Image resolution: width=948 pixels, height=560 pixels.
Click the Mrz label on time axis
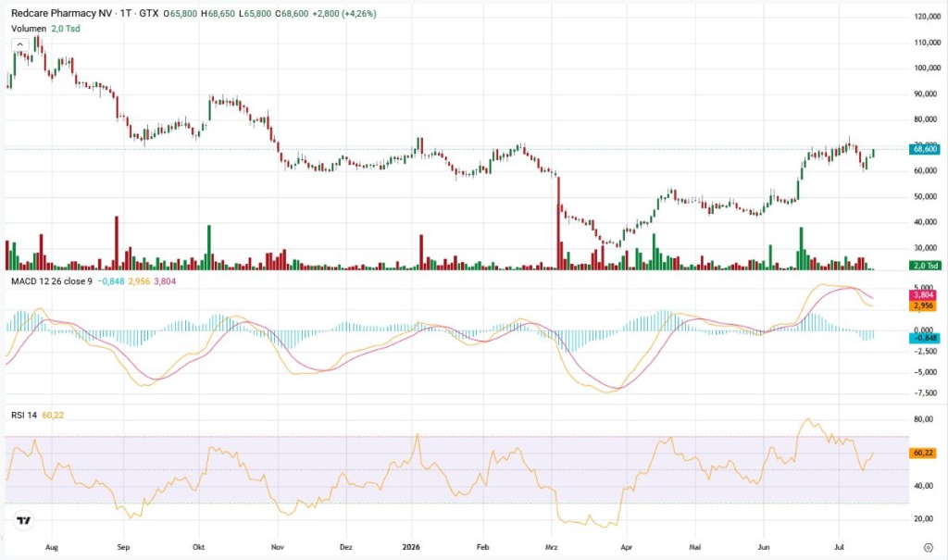552,547
